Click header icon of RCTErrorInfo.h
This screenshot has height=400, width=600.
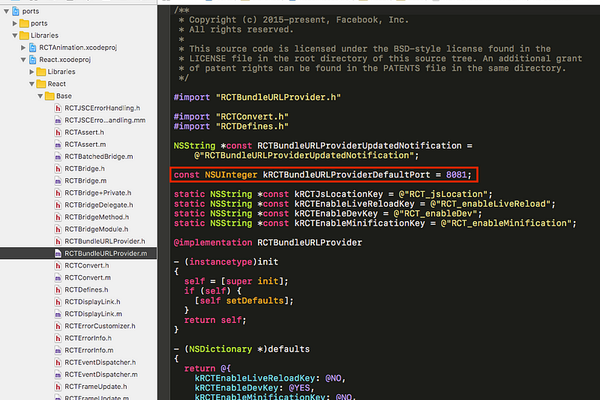point(58,338)
